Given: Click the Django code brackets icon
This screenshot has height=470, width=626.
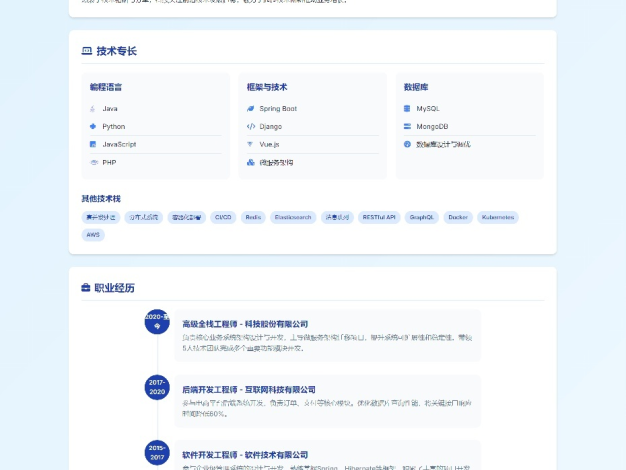Looking at the screenshot, I should click(x=251, y=127).
